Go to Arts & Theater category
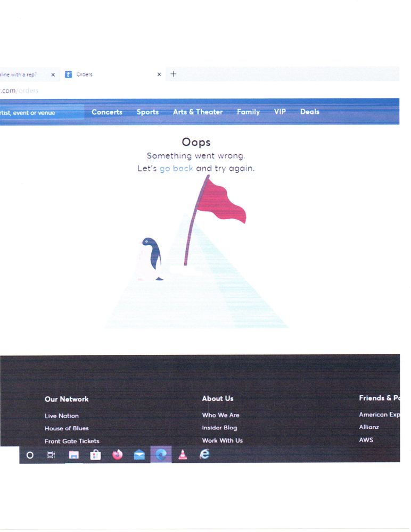411x532 pixels. tap(198, 112)
